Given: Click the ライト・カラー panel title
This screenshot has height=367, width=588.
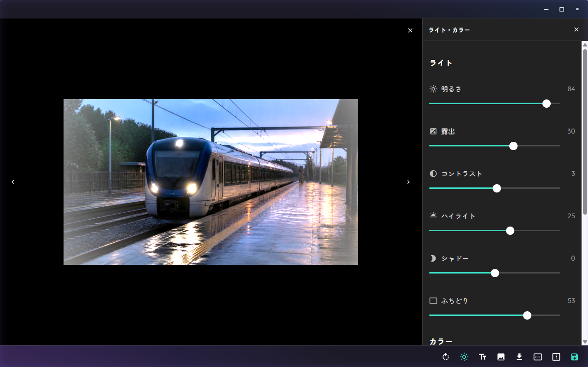Looking at the screenshot, I should pyautogui.click(x=449, y=30).
